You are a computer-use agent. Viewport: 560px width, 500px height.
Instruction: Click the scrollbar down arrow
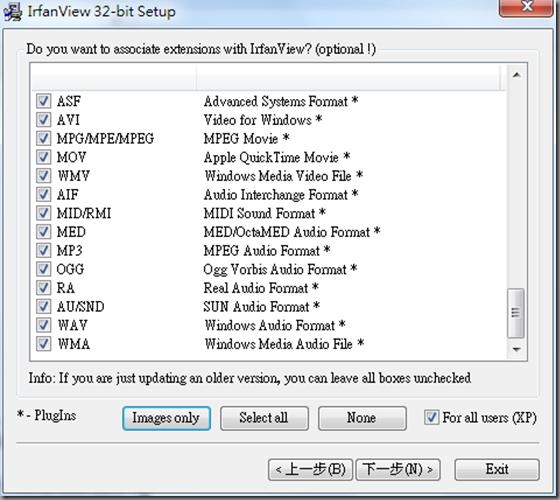[516, 349]
